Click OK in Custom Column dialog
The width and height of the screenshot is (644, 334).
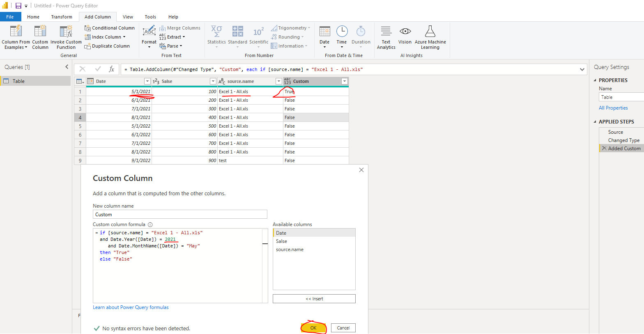click(313, 328)
